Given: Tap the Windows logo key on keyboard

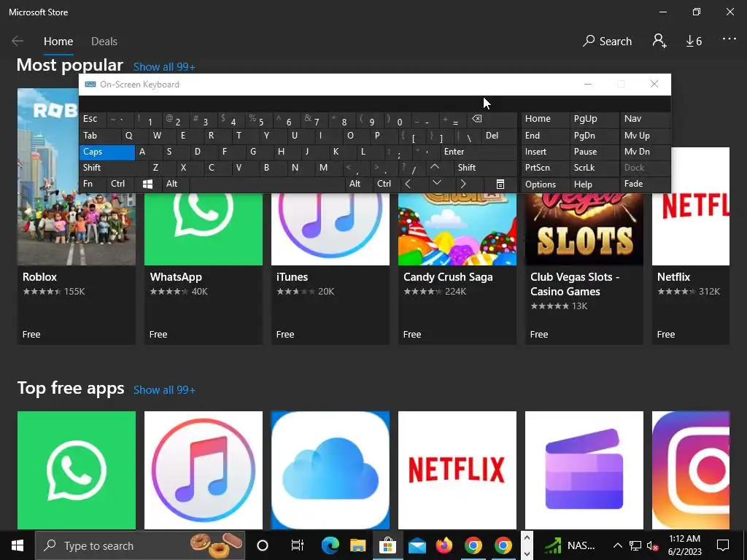Looking at the screenshot, I should click(147, 184).
